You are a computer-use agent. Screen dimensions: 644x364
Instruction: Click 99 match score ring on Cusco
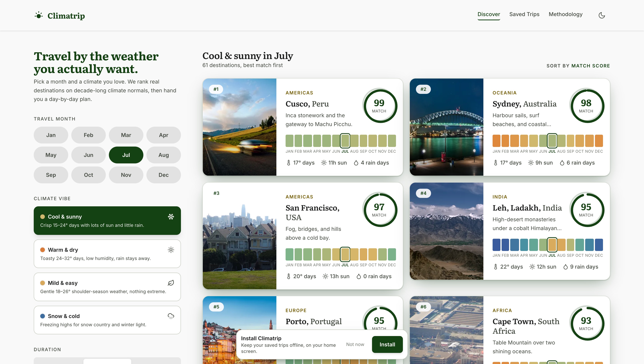coord(380,106)
